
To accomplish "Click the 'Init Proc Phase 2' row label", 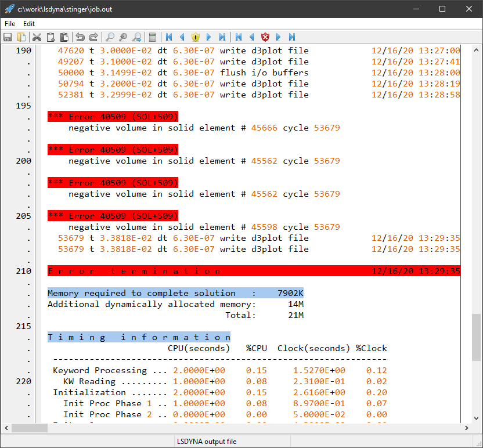I will 107,414.
